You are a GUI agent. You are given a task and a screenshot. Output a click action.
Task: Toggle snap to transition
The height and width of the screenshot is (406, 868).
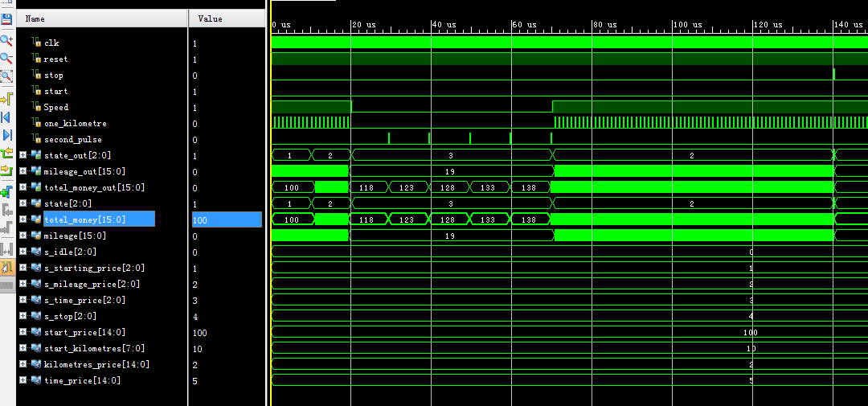(6, 268)
